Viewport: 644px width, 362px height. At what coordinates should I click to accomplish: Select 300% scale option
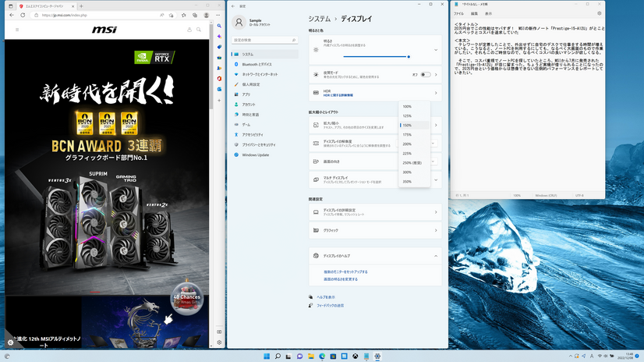(414, 172)
